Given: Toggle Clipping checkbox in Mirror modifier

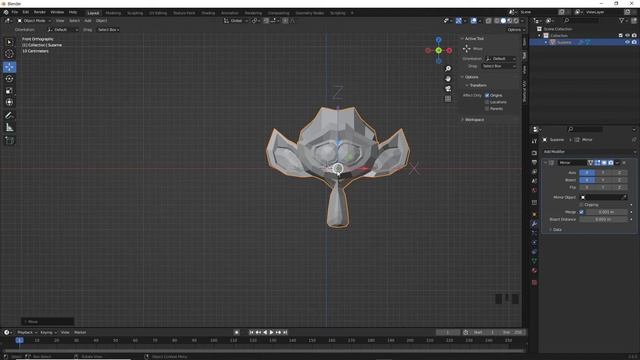Looking at the screenshot, I should coord(582,204).
